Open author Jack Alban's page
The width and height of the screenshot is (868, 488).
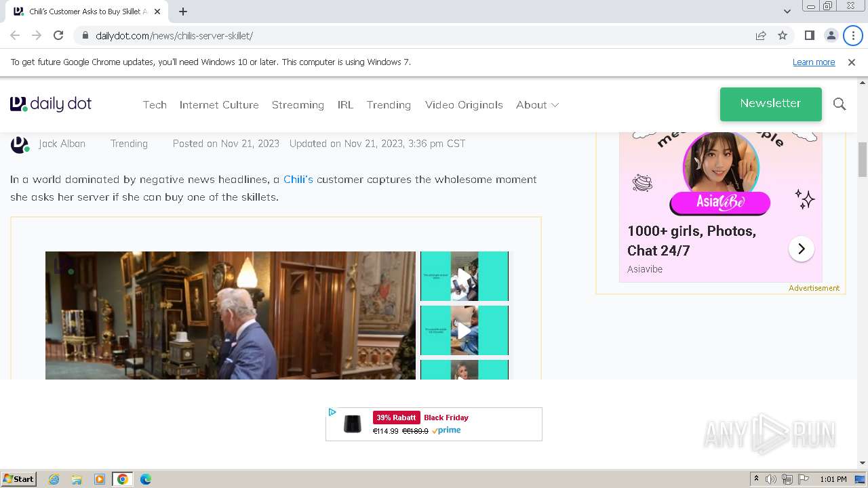point(62,144)
